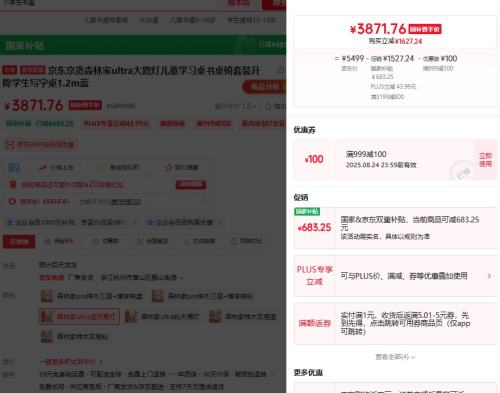Select the 森林家ultra粉天臂灯 variant option
The image size is (500, 393).
162,316
